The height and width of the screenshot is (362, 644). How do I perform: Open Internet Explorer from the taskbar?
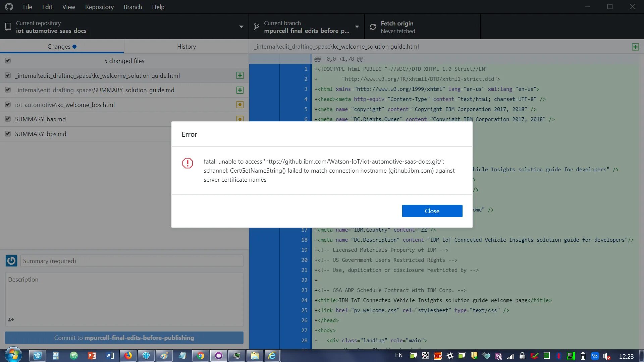click(x=272, y=356)
